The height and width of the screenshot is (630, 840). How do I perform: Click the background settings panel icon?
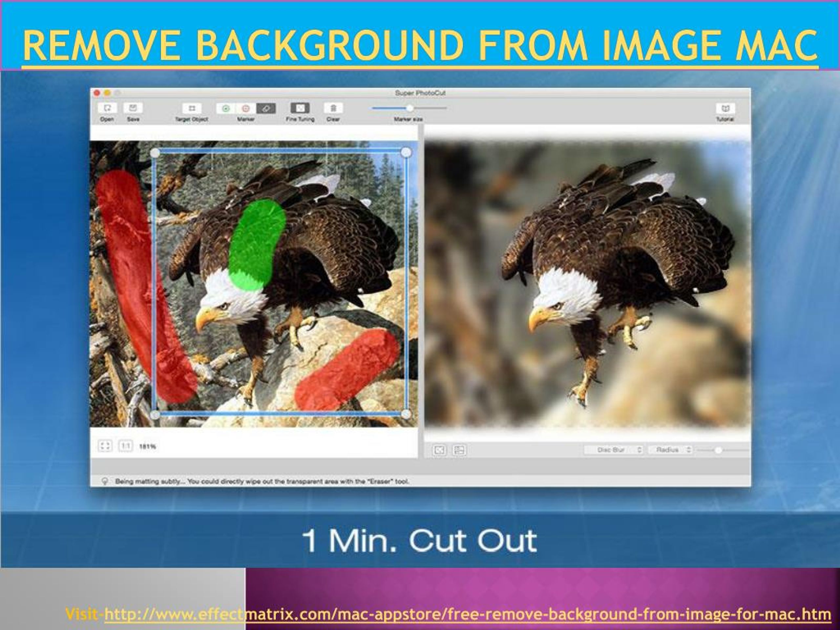pos(459,451)
